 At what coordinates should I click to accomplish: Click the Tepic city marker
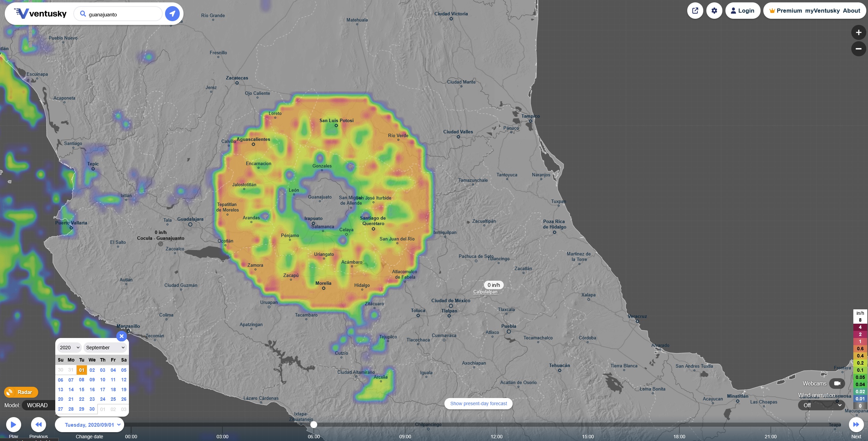(x=93, y=169)
